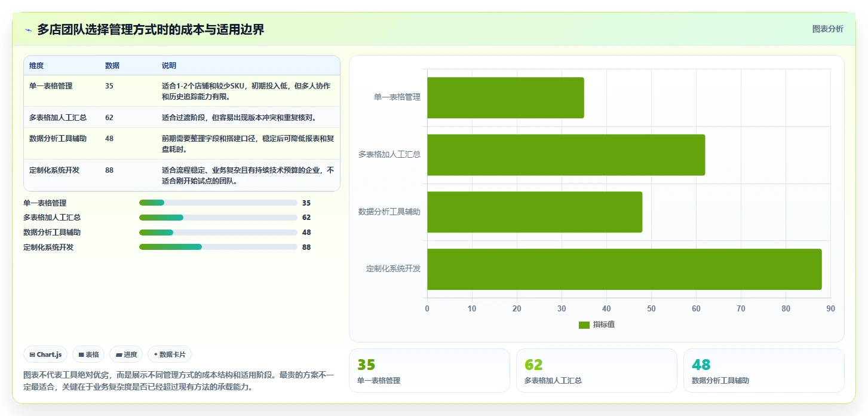Click the 指标值 legend label

coord(604,325)
